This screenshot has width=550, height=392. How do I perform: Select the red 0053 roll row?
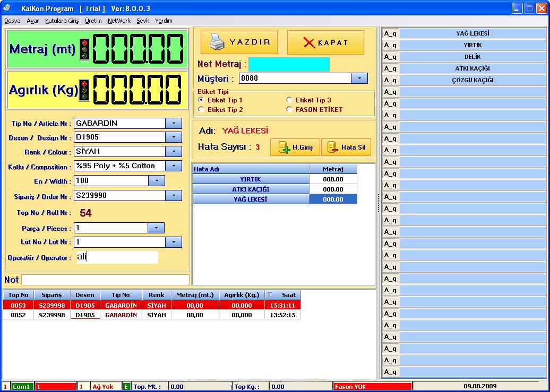152,305
